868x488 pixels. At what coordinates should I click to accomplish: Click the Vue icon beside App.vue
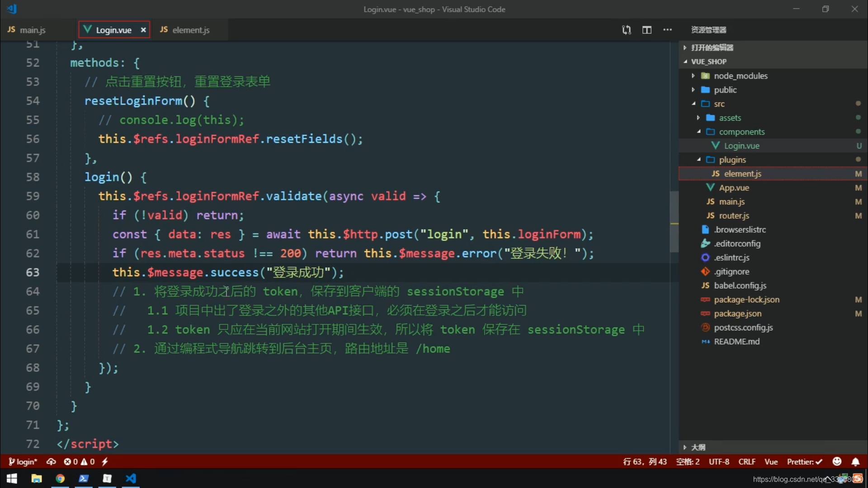710,188
